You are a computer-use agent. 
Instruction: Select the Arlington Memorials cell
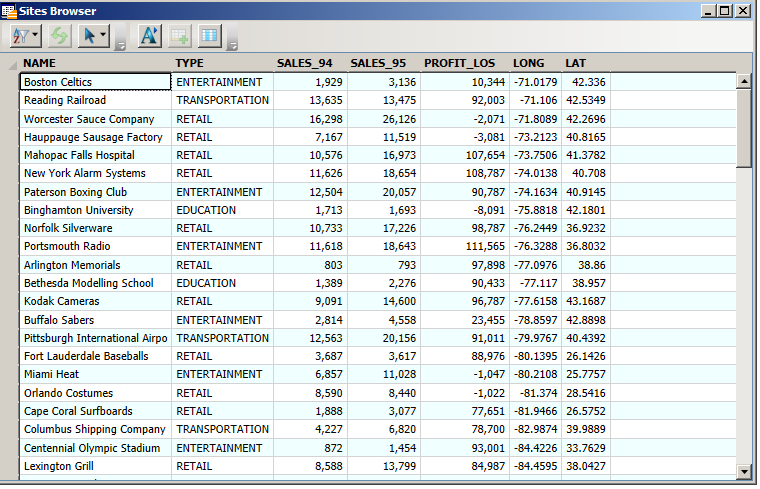coord(95,265)
